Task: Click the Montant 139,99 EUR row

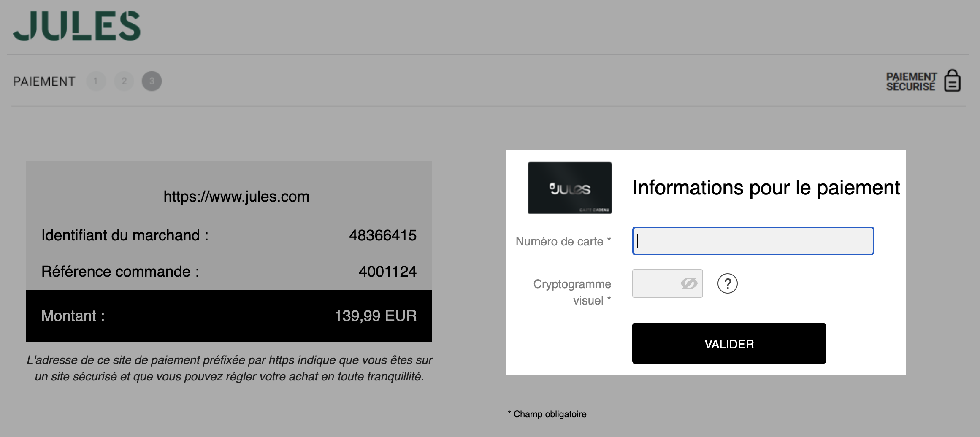Action: pos(229,316)
